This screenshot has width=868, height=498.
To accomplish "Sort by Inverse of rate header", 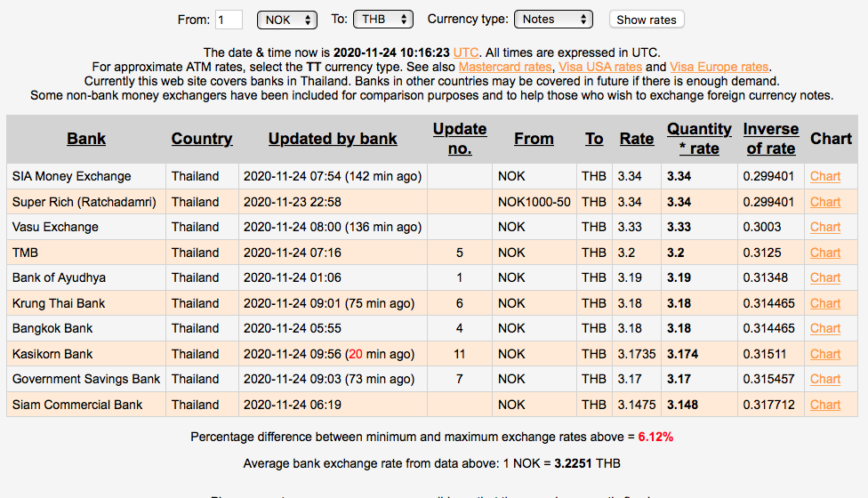I will 771,139.
